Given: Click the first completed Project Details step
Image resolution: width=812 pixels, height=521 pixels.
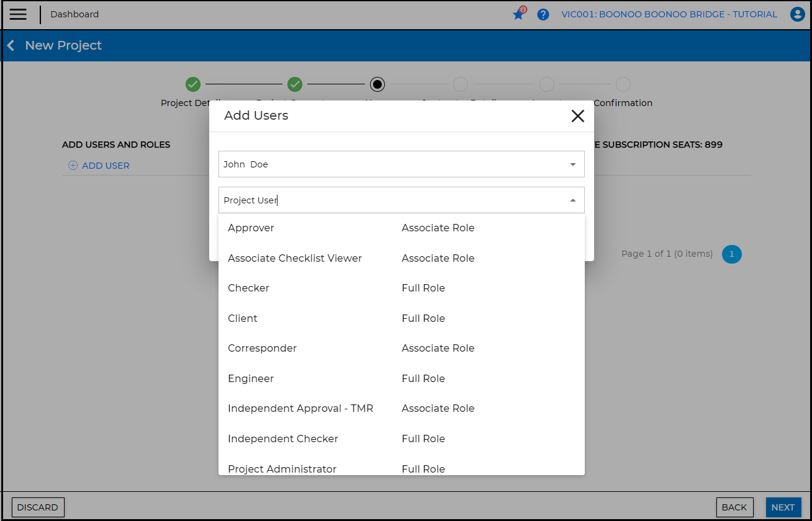Looking at the screenshot, I should (x=193, y=84).
